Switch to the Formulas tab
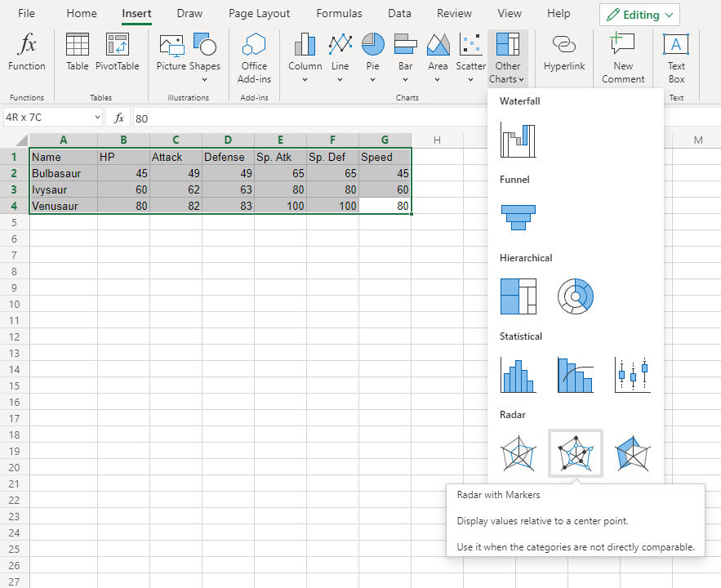 339,14
